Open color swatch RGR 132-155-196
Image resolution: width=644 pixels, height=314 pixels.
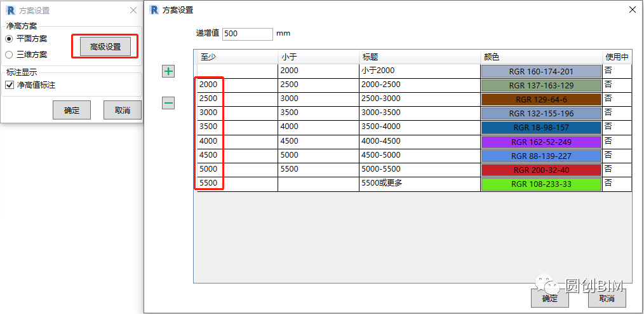(541, 113)
